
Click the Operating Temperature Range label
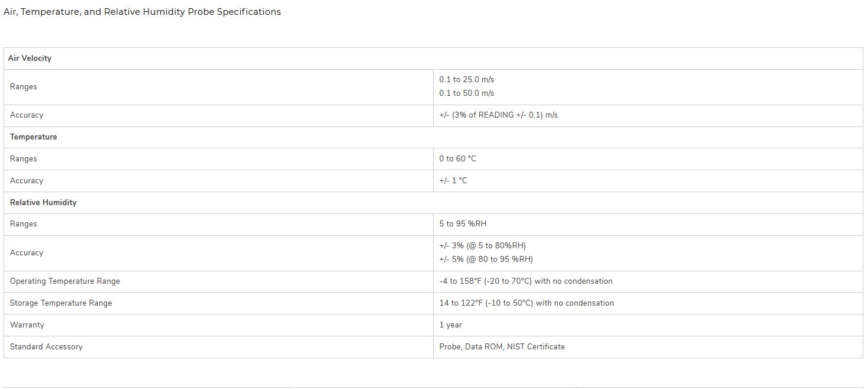(65, 281)
